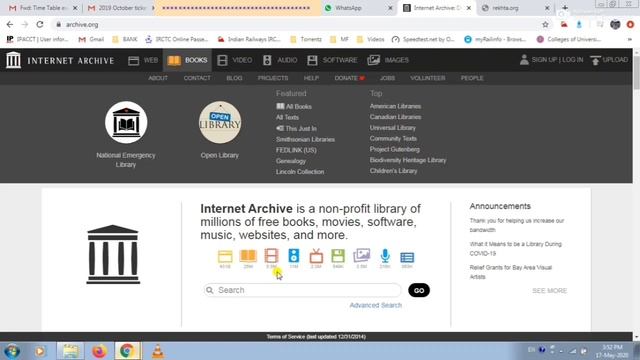Click the yellow web pages media icon
The width and height of the screenshot is (640, 360).
coord(225,258)
